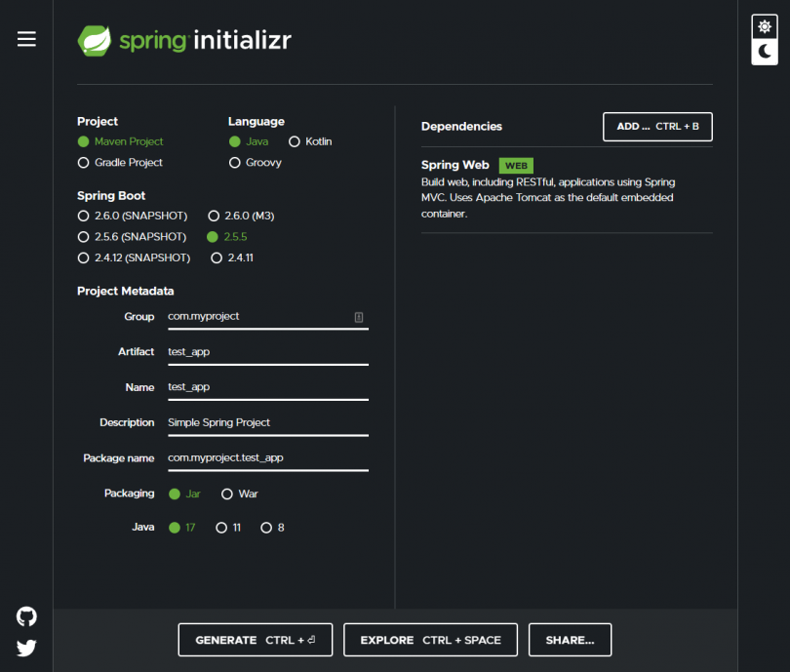Open the GitHub icon link

(26, 616)
